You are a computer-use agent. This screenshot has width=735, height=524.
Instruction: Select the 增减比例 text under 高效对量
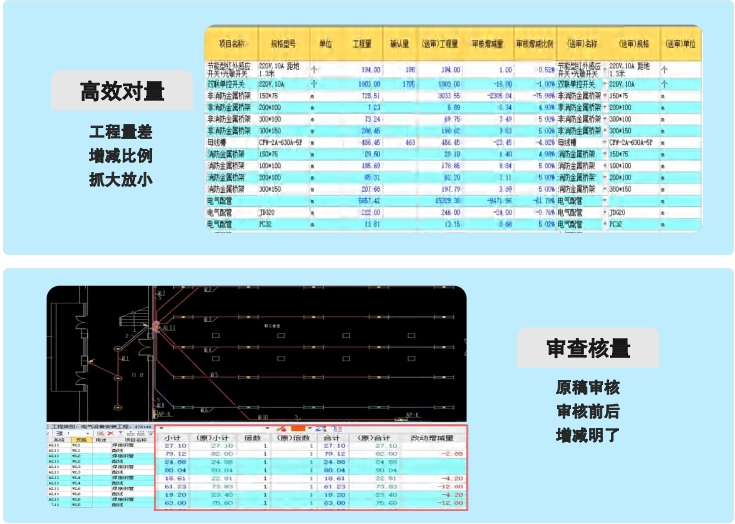pos(121,156)
